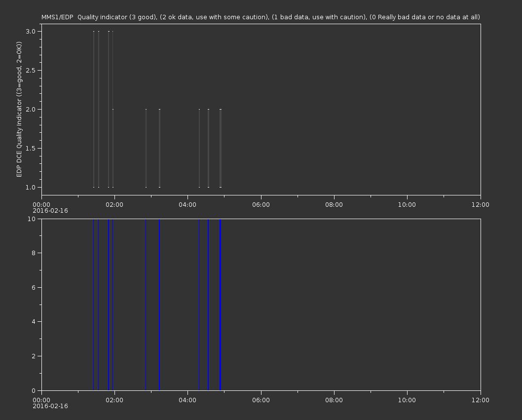
Task: Click the 08:00 time label under lower plot
Action: 334,400
